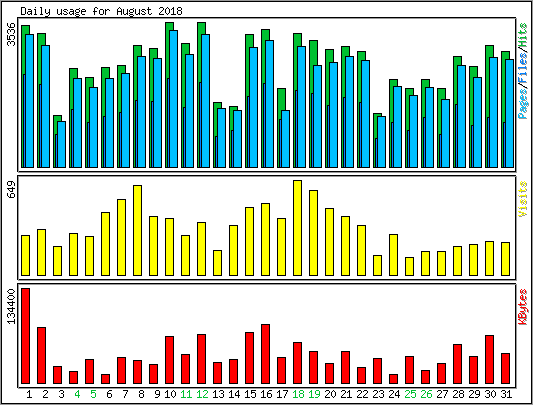The width and height of the screenshot is (533, 405).
Task: Select day label 2 on the axis
Action: coord(45,394)
